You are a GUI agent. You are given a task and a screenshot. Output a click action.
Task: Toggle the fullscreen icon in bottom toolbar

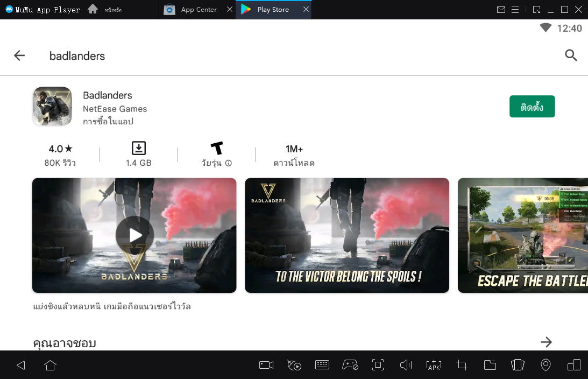coord(378,365)
